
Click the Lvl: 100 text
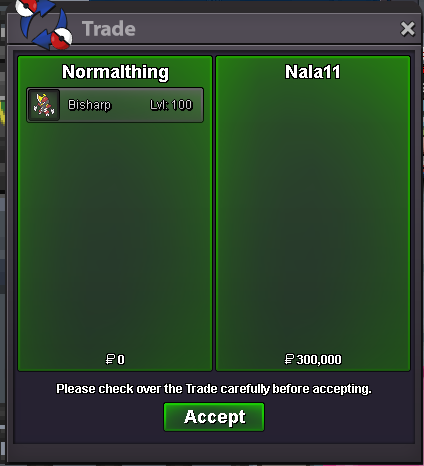pyautogui.click(x=171, y=105)
